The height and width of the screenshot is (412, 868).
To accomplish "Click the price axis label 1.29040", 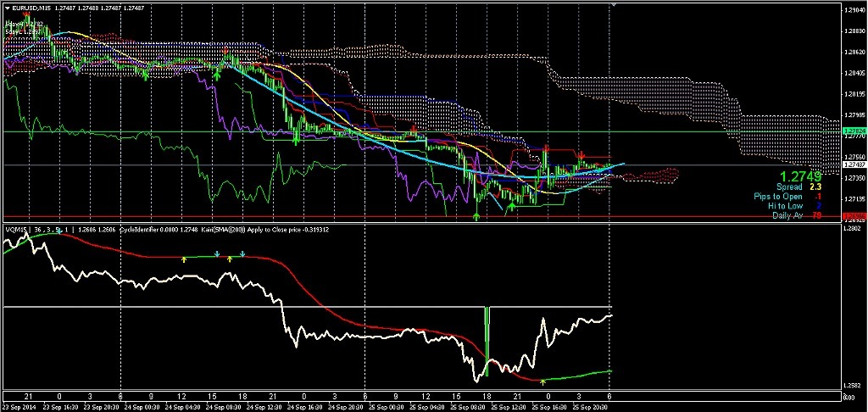I will pyautogui.click(x=854, y=10).
